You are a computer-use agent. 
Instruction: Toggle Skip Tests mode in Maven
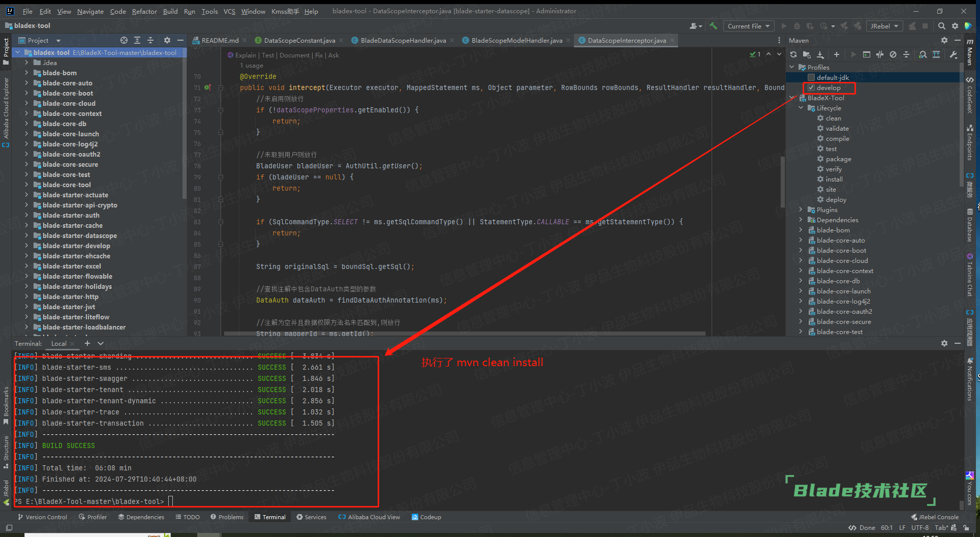pyautogui.click(x=893, y=54)
